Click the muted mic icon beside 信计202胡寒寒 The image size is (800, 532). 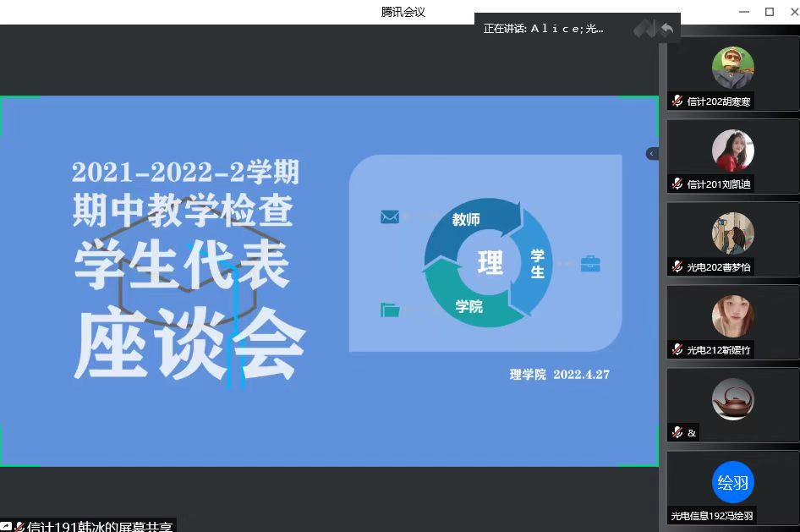[677, 101]
